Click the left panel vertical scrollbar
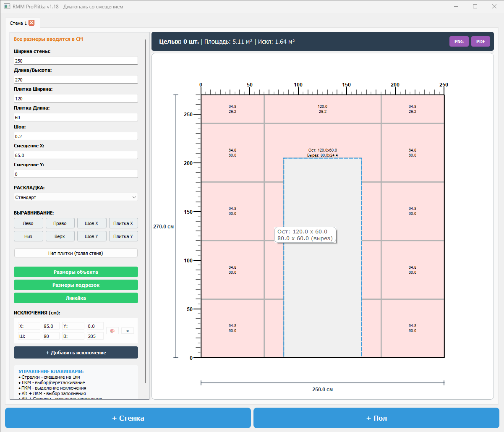The image size is (504, 432). coord(146,210)
